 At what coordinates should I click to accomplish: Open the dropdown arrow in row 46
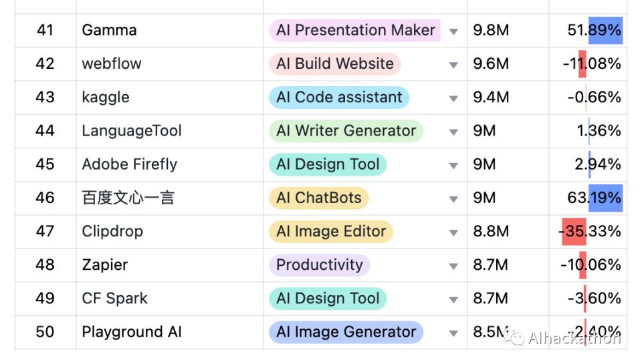point(453,199)
